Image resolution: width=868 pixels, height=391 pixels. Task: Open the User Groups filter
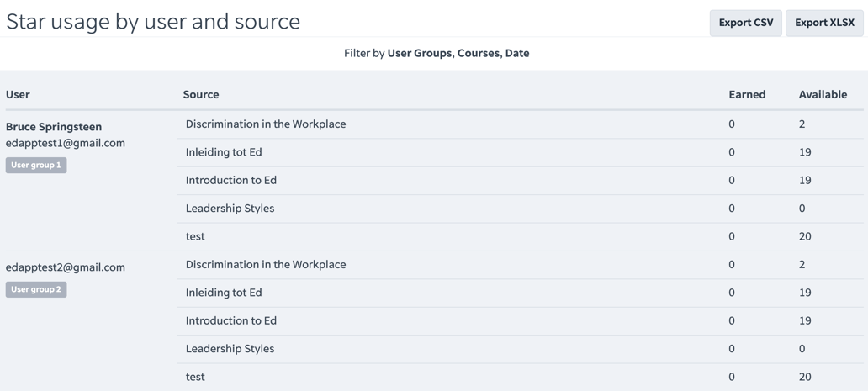pyautogui.click(x=419, y=53)
